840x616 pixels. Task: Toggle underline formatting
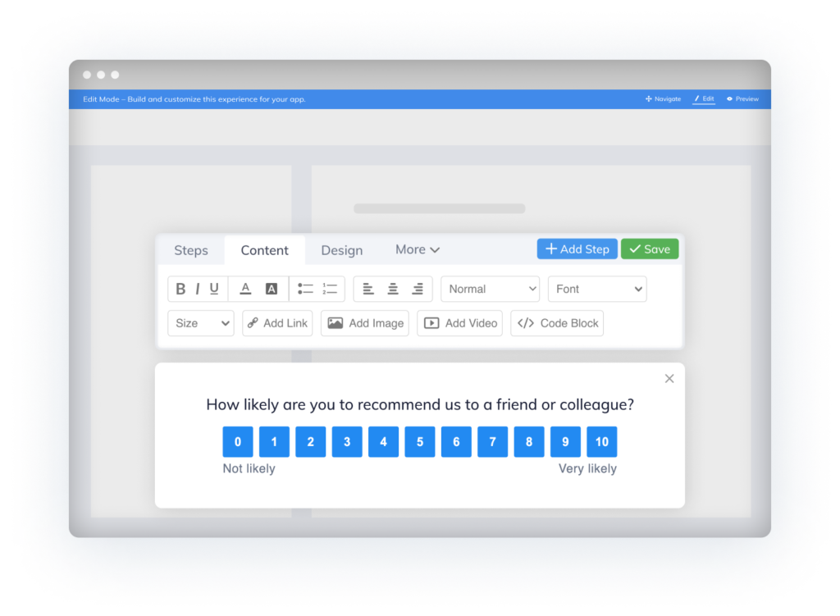[213, 289]
